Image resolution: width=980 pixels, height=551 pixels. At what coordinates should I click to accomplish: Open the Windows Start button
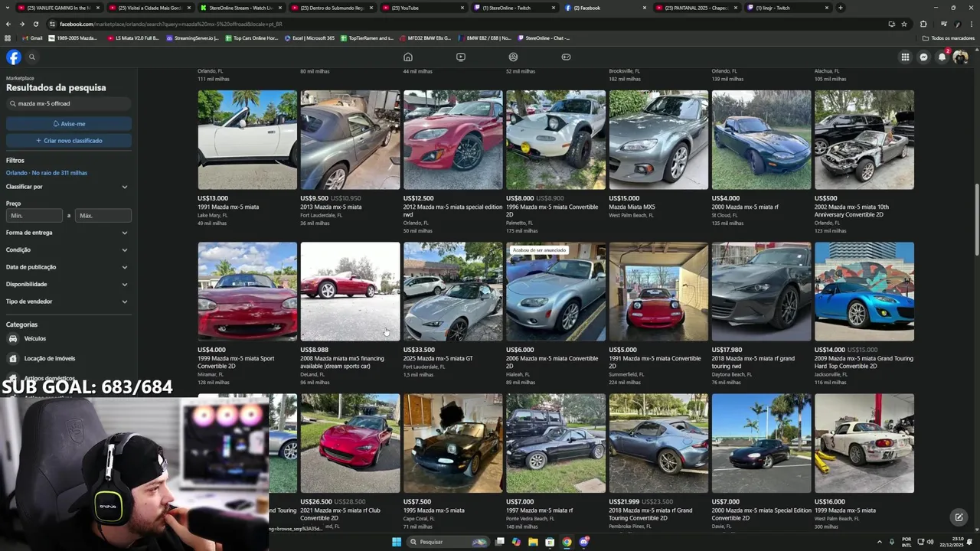point(397,542)
